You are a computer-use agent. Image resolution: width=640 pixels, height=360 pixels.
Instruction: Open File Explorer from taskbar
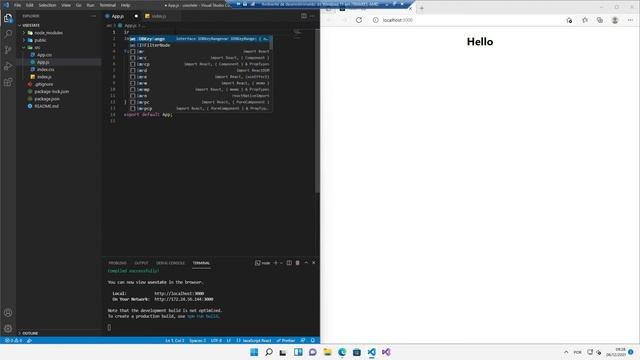pos(327,352)
